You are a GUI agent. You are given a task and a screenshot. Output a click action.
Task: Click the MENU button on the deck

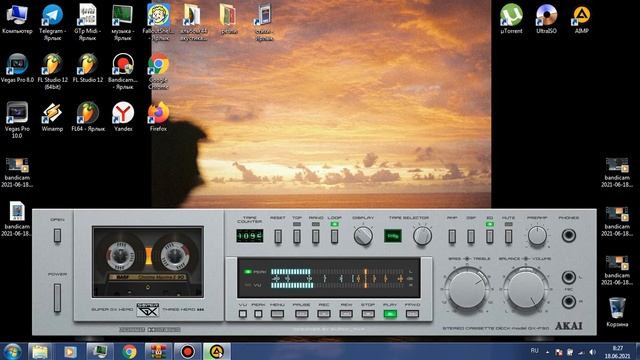pyautogui.click(x=277, y=314)
